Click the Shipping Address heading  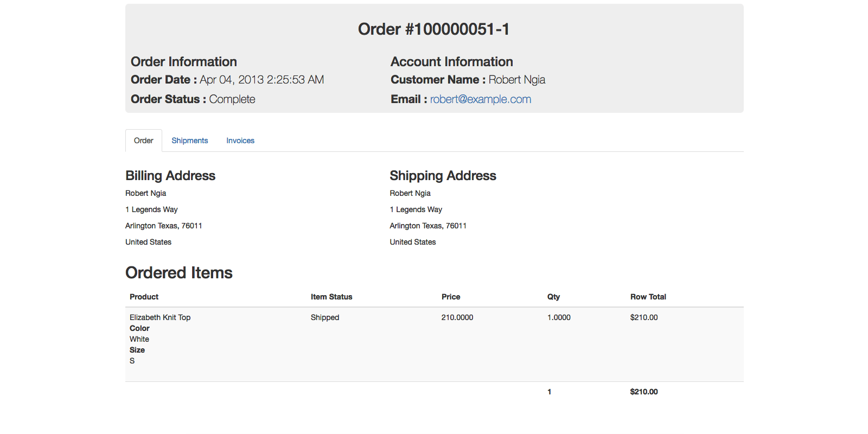coord(443,176)
